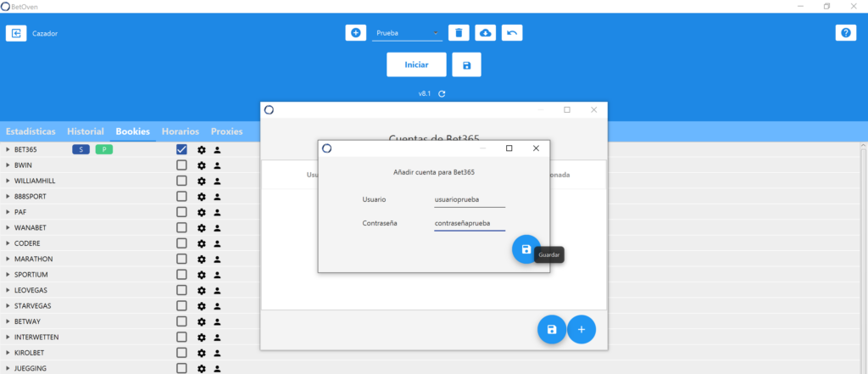The image size is (868, 374).
Task: Open KIROLBET accounts person icon
Action: tap(218, 353)
